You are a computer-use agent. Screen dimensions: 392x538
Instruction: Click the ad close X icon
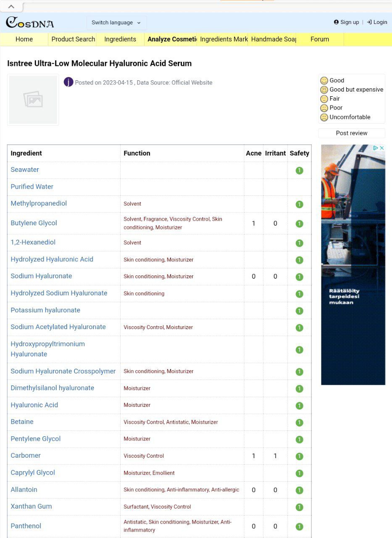coord(382,148)
